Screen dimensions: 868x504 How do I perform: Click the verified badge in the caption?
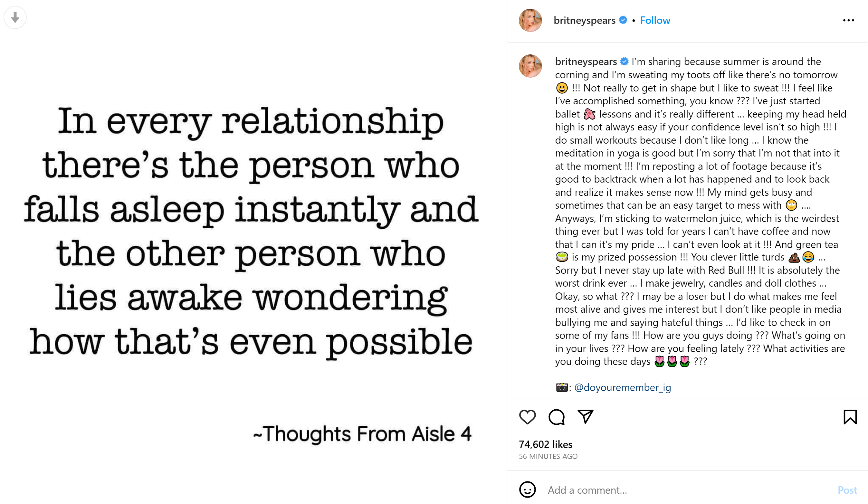624,61
